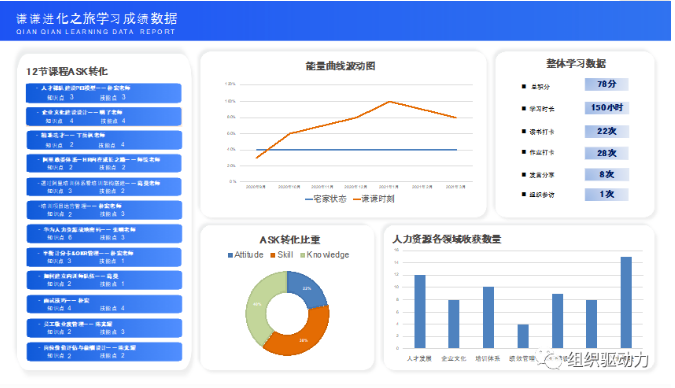The image size is (675, 388).
Task: Select the 22次 reading check-in value
Action: [607, 131]
